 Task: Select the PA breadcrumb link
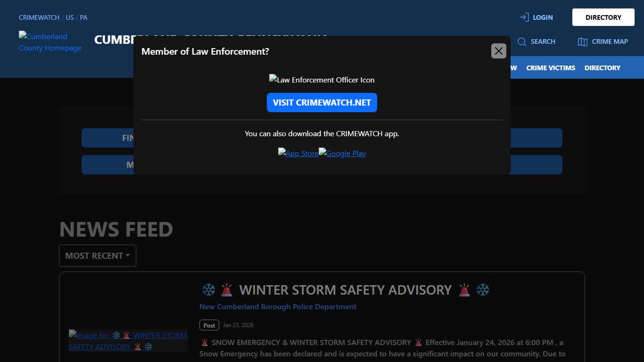(x=83, y=17)
